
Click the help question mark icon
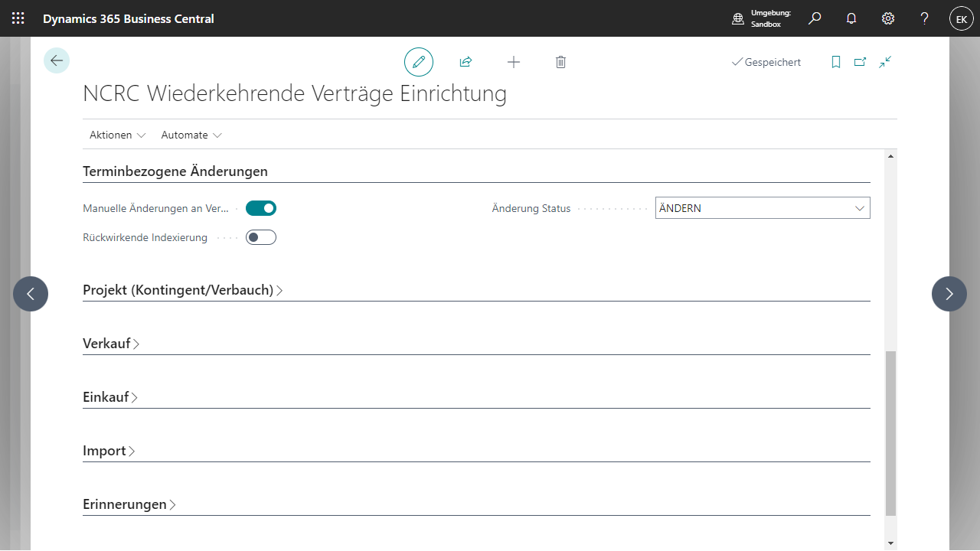[x=925, y=18]
